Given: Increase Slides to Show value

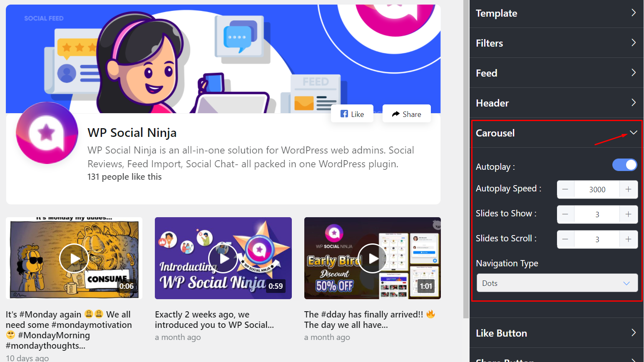Looking at the screenshot, I should pos(629,214).
